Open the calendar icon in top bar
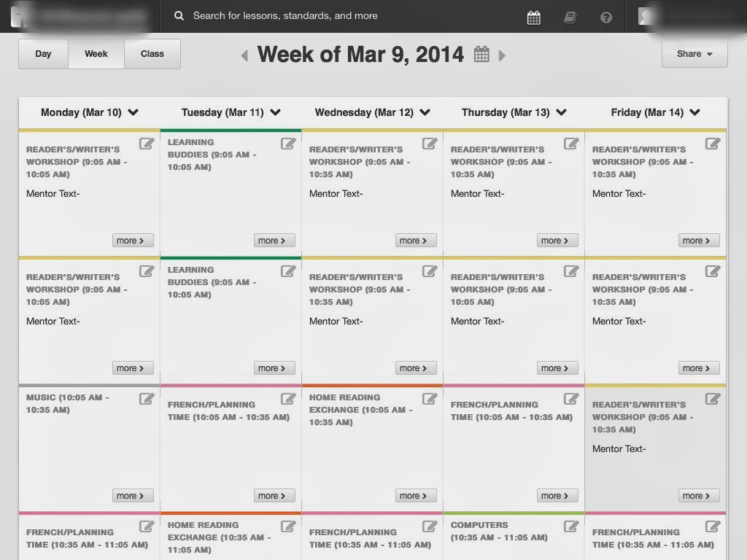 533,17
